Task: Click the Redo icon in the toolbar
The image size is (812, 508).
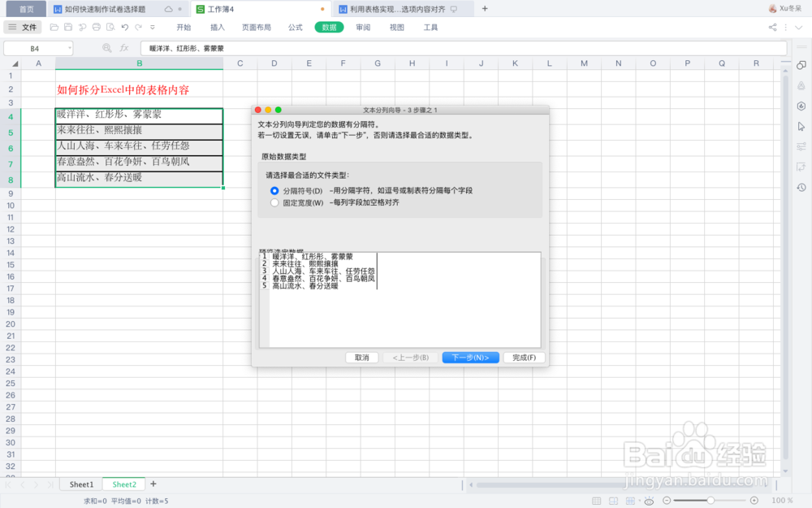Action: click(140, 27)
